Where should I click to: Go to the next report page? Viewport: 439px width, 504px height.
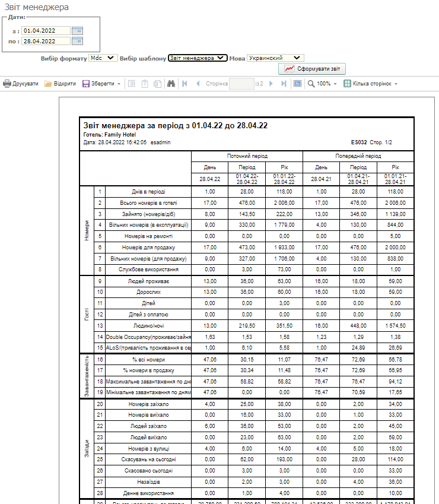pos(271,84)
